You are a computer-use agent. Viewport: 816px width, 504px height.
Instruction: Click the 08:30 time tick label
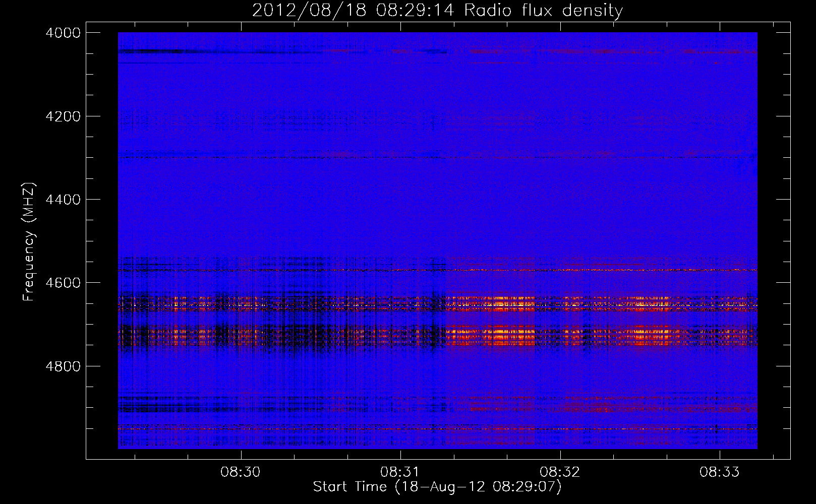(241, 472)
